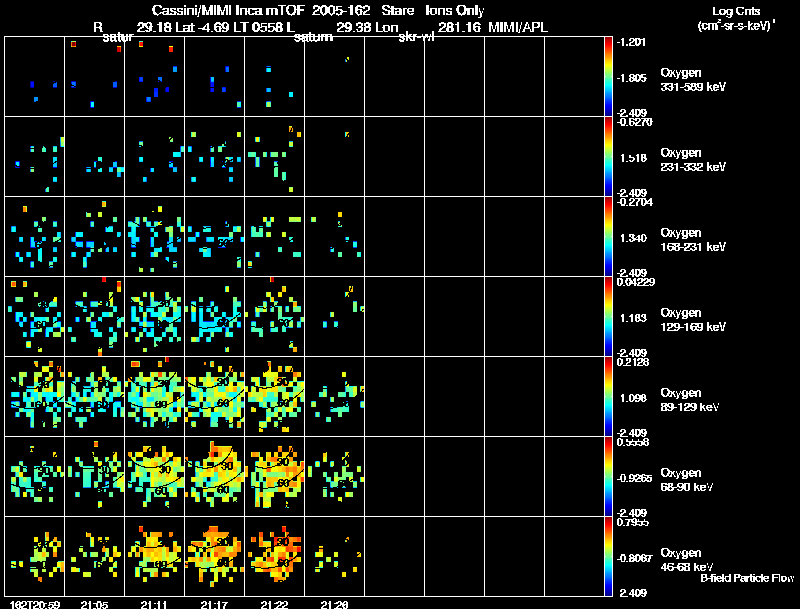Click the Oxygen 331-589 keV color bar

click(x=608, y=77)
